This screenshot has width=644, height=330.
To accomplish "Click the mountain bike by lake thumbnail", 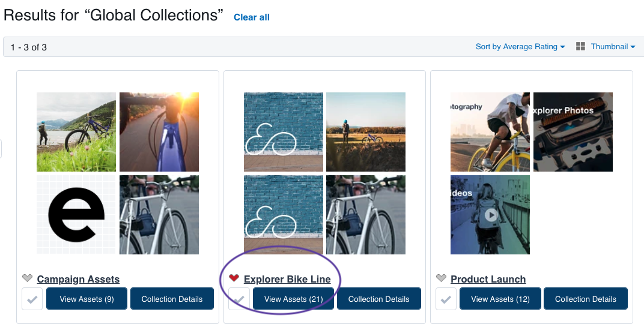I will tap(76, 132).
